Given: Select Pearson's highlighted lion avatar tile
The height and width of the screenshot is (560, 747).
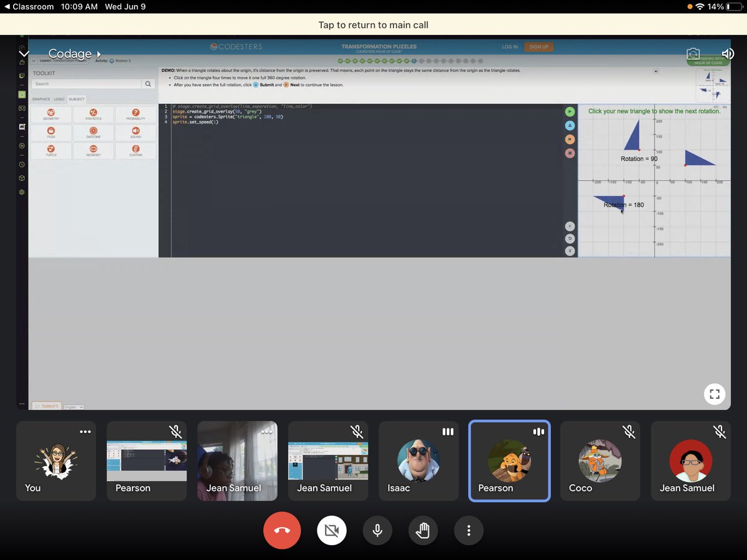Looking at the screenshot, I should point(509,461).
